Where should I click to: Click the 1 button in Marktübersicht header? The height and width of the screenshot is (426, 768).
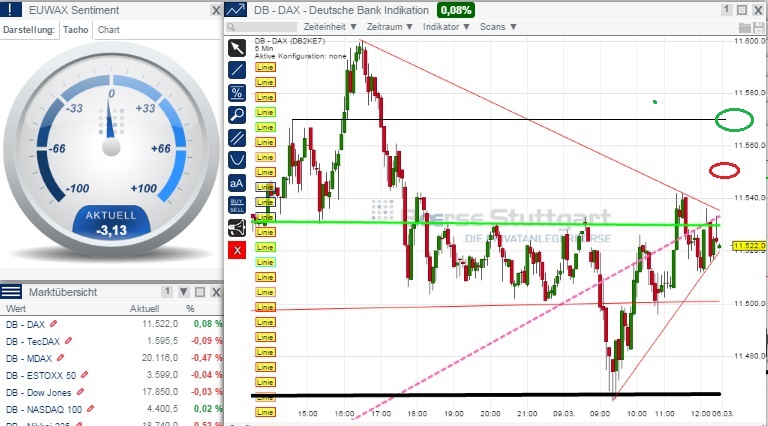click(168, 292)
